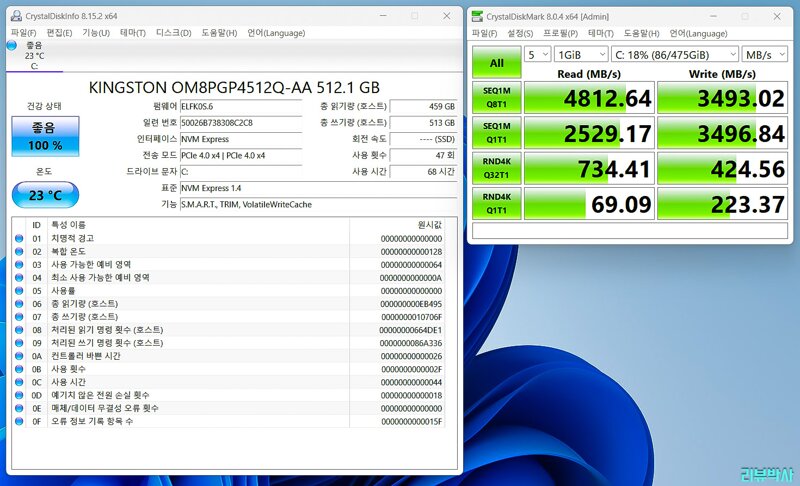Click CrystalDiskInfo title bar app icon

coord(16,16)
